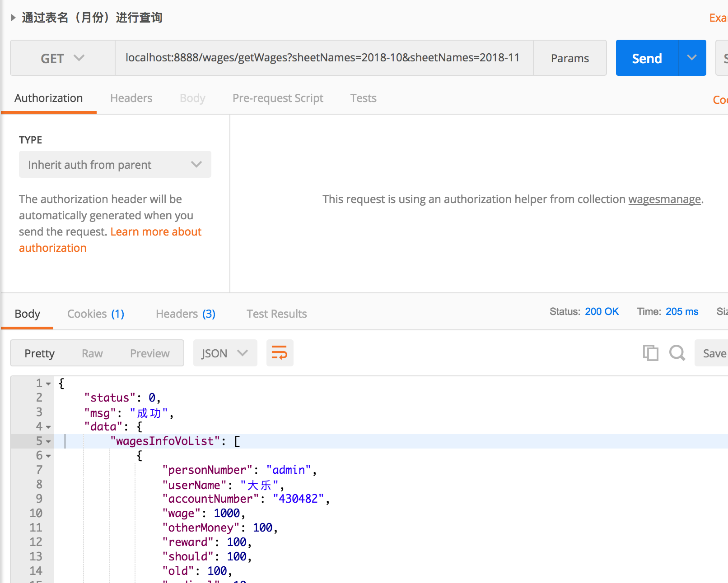Click the request URL input field

324,58
